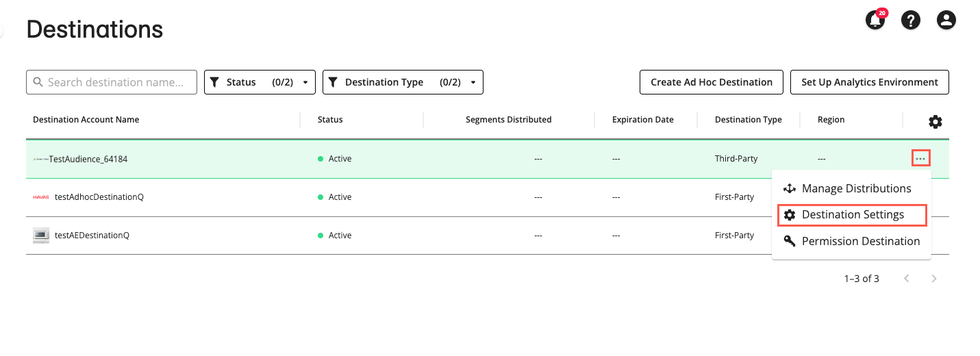Click Active status of testAdhocDestinationQ

pyautogui.click(x=335, y=197)
